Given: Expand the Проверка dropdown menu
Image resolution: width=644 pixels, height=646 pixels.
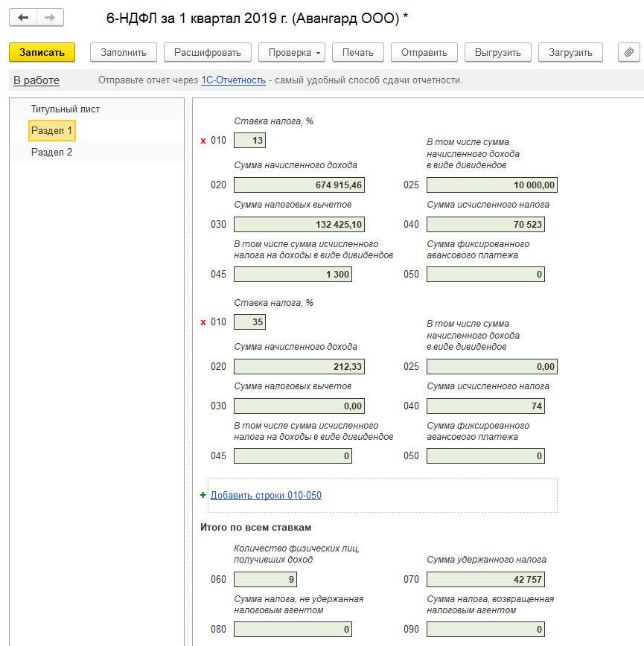Looking at the screenshot, I should (x=292, y=52).
